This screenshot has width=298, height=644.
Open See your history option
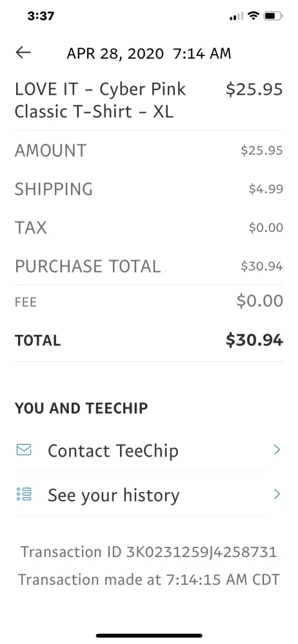click(149, 495)
